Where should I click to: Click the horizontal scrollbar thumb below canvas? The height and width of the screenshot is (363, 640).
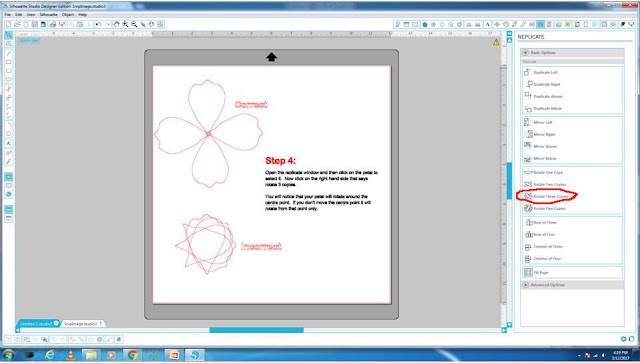(256, 330)
